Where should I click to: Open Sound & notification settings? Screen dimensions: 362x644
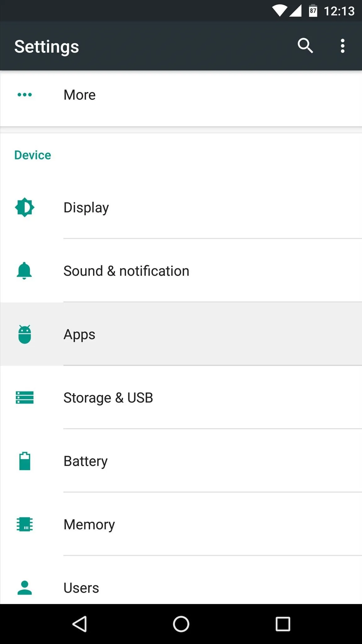point(181,271)
